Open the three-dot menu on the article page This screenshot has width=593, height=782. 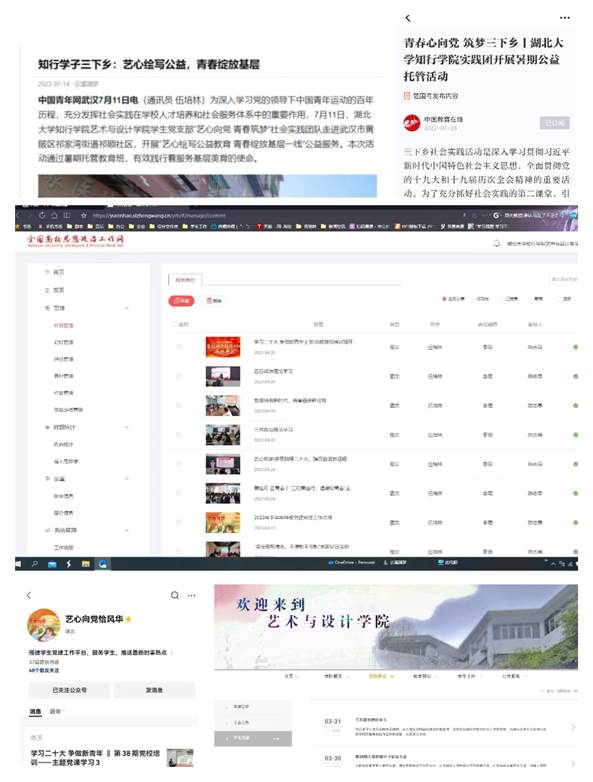(x=565, y=17)
